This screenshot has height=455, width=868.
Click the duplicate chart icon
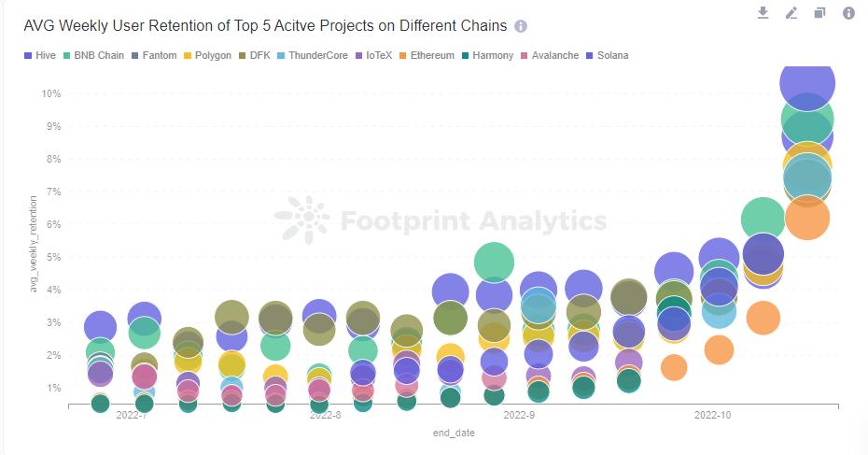pyautogui.click(x=819, y=13)
